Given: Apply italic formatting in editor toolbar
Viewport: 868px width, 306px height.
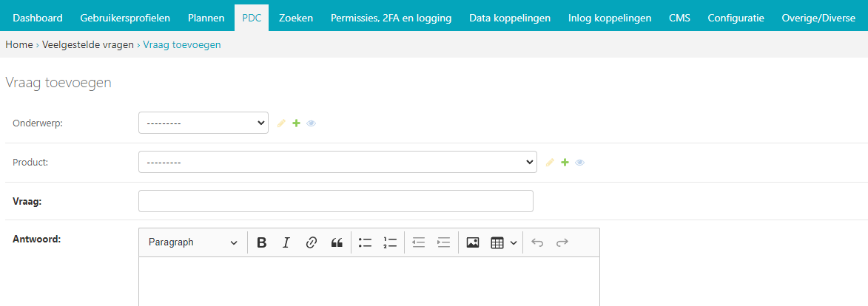Looking at the screenshot, I should 286,242.
